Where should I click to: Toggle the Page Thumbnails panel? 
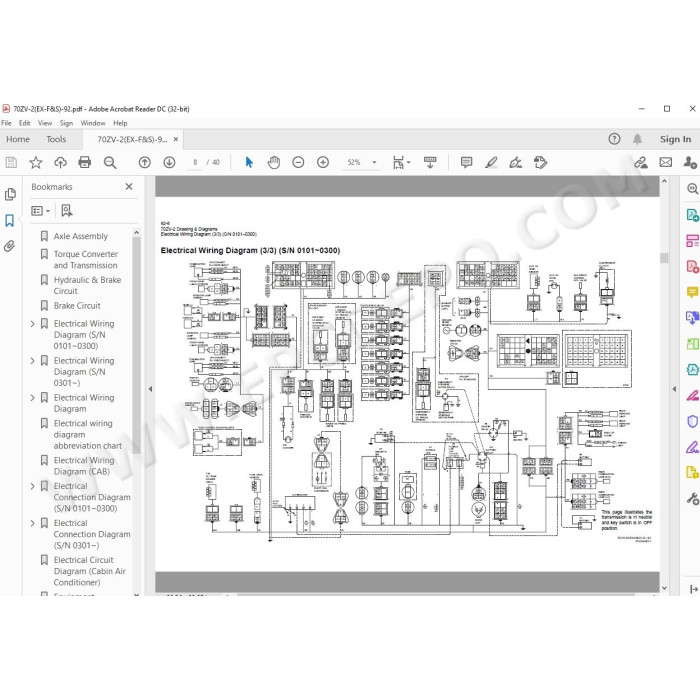[10, 194]
